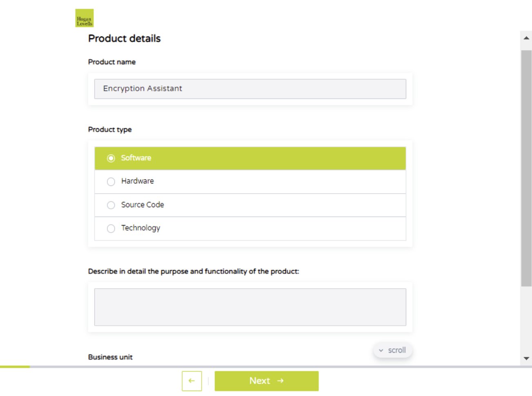532x396 pixels.
Task: Click the scrollbar's bottom down arrow
Action: 526,358
